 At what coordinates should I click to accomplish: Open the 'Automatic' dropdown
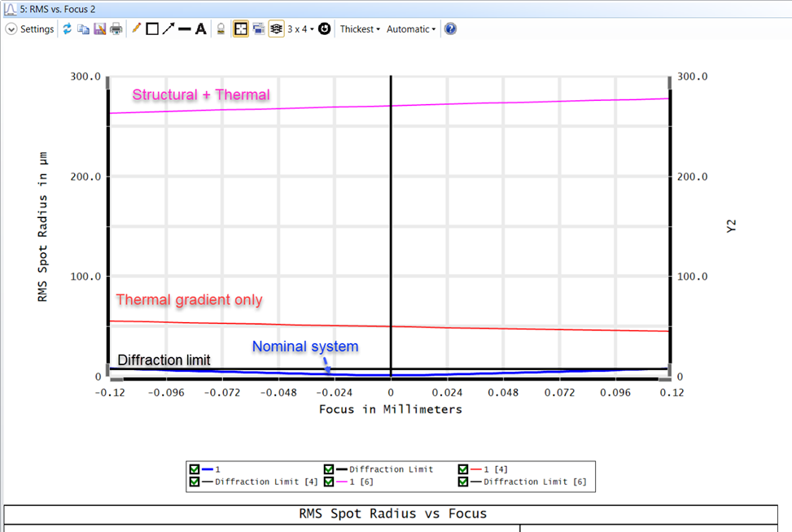pos(410,28)
